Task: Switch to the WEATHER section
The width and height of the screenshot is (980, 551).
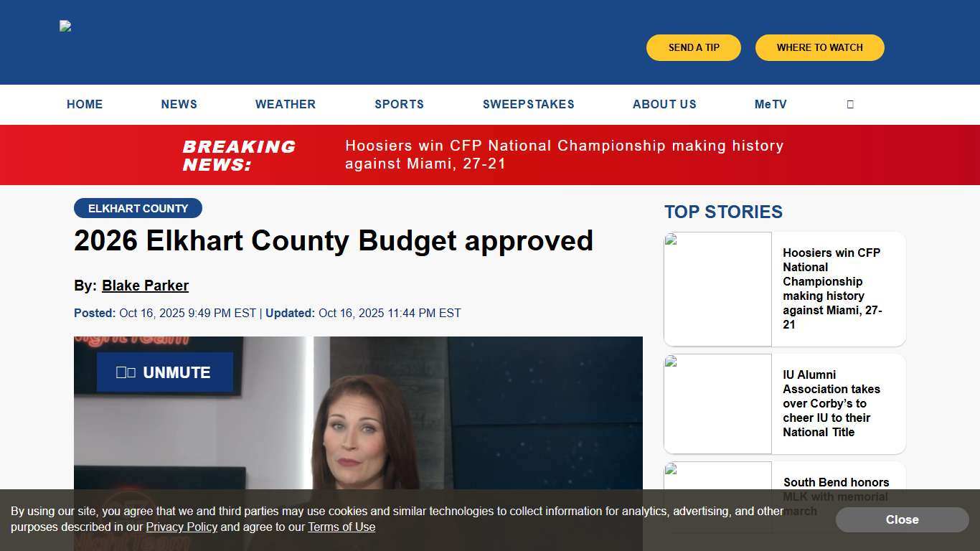Action: [285, 104]
